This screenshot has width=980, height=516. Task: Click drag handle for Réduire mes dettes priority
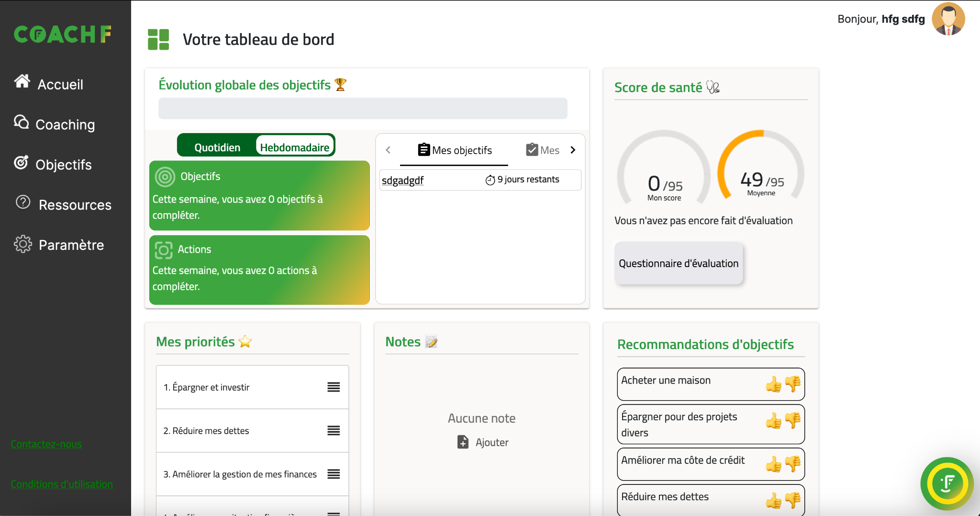(334, 431)
